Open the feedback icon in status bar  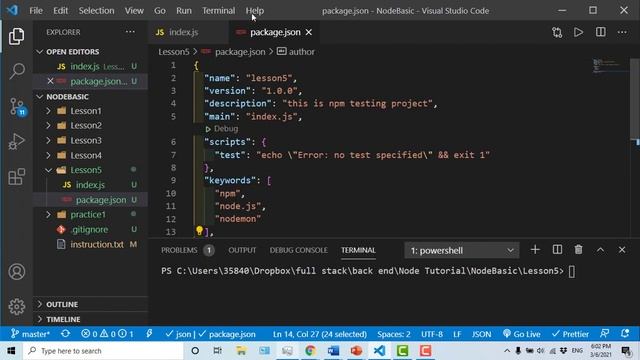pyautogui.click(x=604, y=333)
